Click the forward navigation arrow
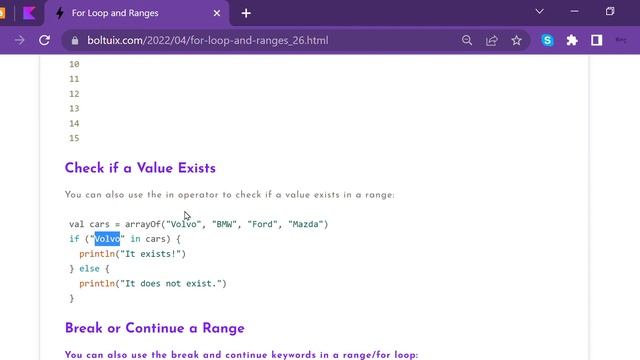Viewport: 640px width, 360px height. tap(19, 40)
